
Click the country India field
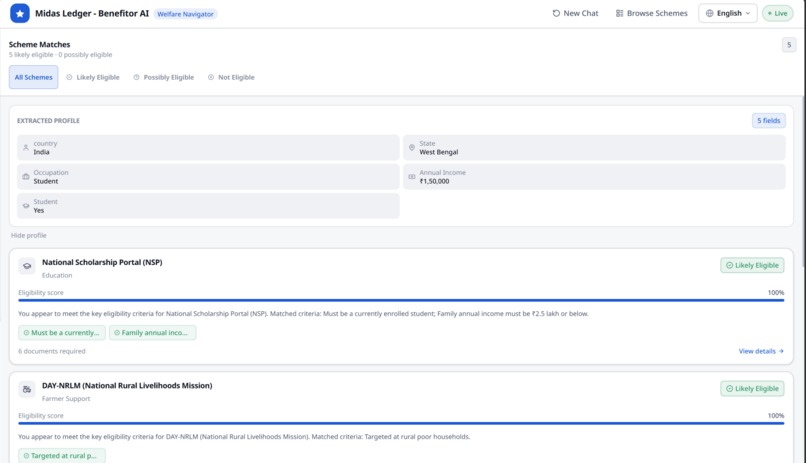[x=208, y=147]
